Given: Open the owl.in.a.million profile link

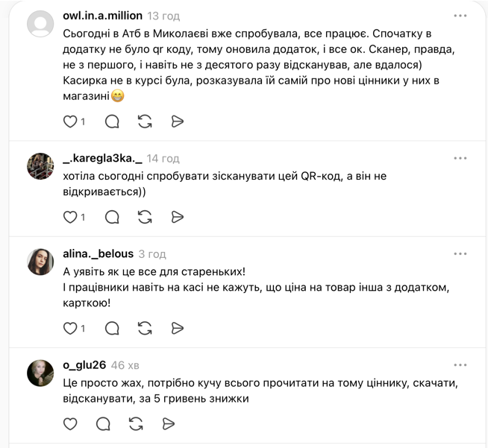Looking at the screenshot, I should click(102, 16).
